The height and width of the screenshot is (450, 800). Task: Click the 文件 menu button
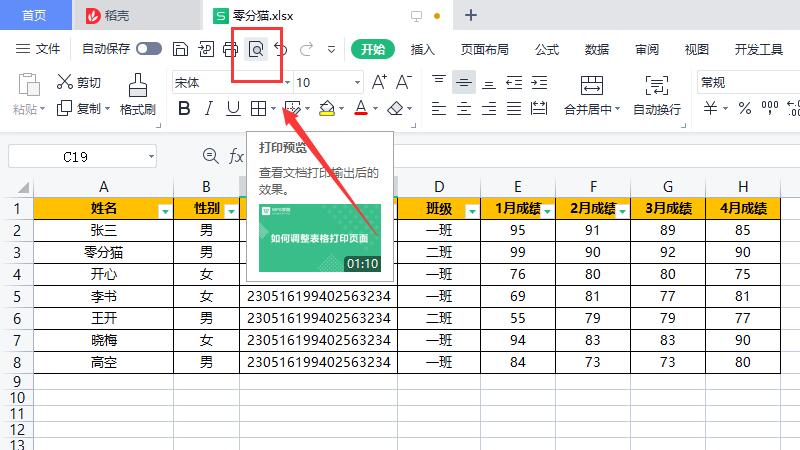[x=39, y=49]
